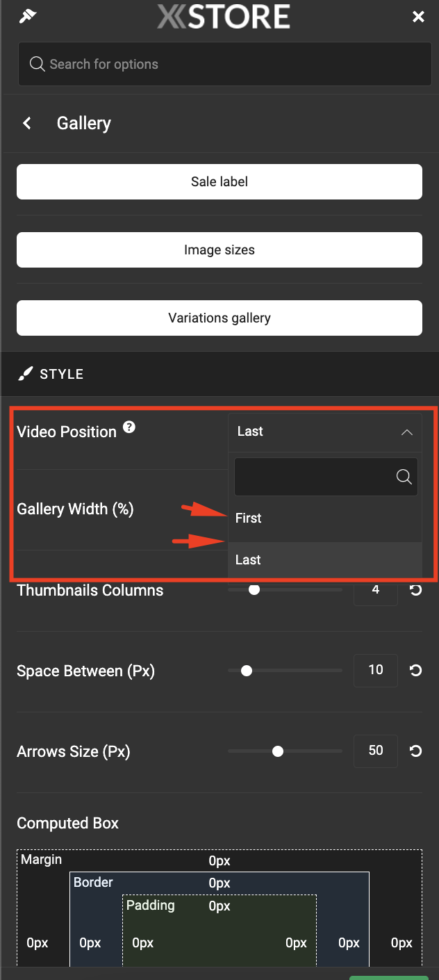Reset the Thumbnails Columns value
439x980 pixels.
point(415,589)
